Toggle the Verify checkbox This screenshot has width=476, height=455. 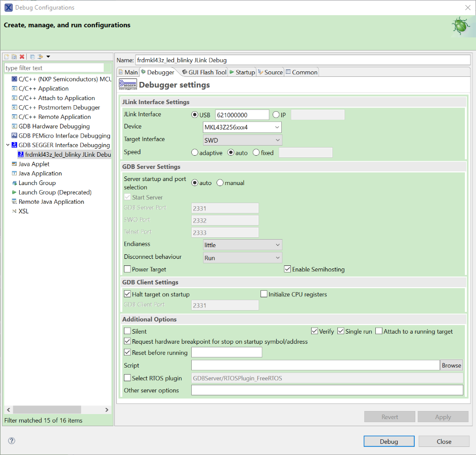315,331
